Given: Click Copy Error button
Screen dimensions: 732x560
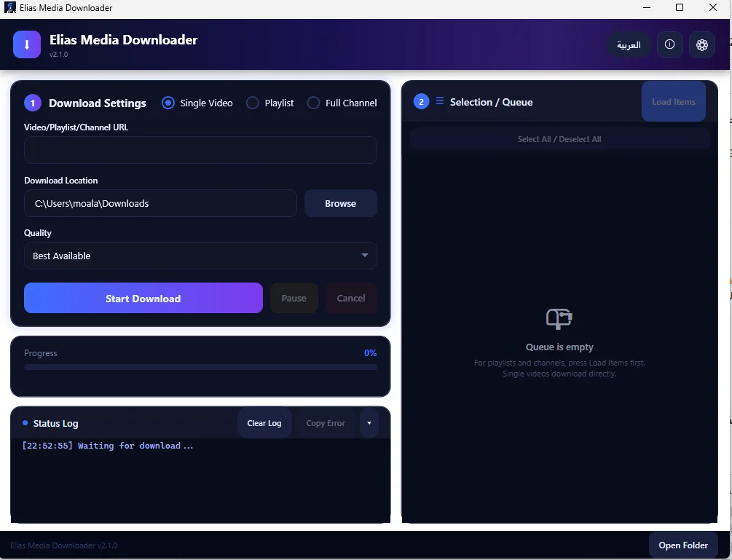Looking at the screenshot, I should pos(326,423).
